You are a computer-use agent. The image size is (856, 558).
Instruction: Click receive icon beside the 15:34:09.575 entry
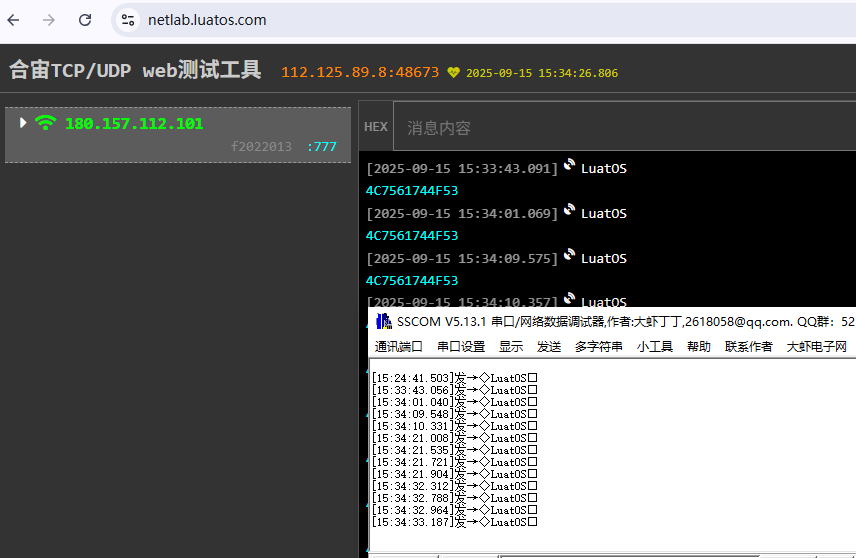tap(569, 254)
